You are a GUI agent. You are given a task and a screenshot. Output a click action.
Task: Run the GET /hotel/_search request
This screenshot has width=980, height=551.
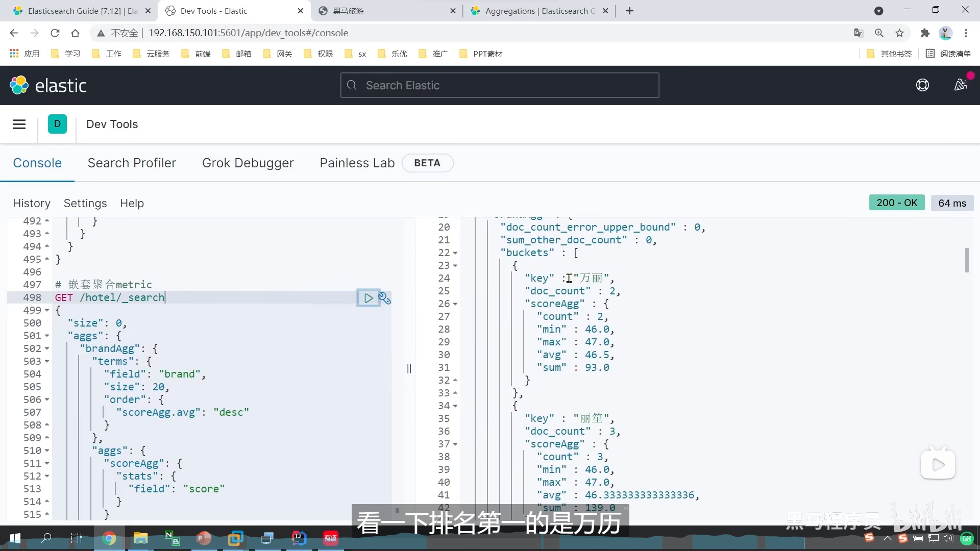(368, 298)
